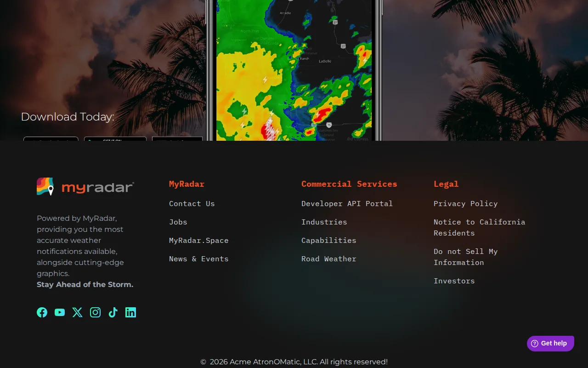588x368 pixels.
Task: Open the YouTube channel icon
Action: coord(60,312)
